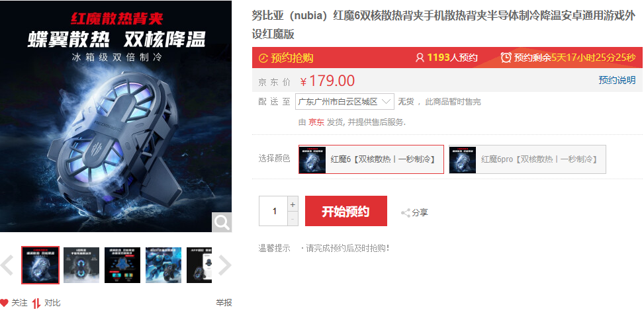Increase quantity with the plus button
644x328 pixels.
click(x=293, y=204)
